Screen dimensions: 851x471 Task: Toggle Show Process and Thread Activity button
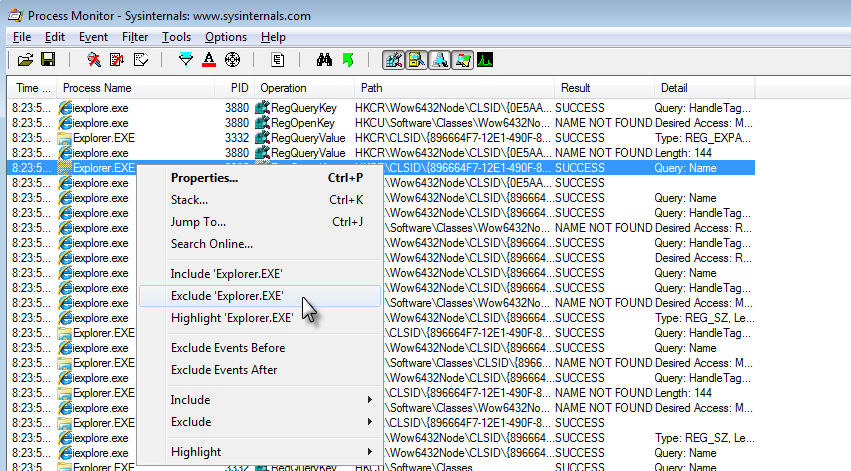[x=463, y=60]
